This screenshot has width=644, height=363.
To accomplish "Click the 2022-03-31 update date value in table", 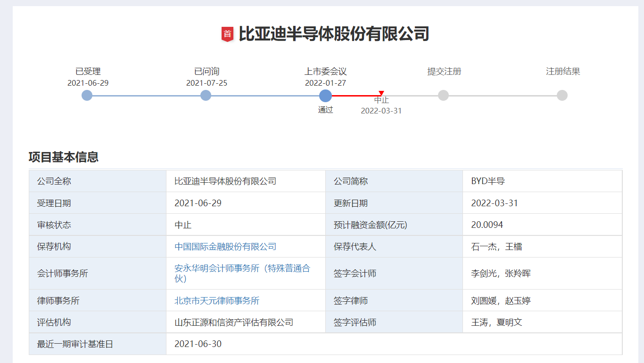I will click(x=495, y=203).
